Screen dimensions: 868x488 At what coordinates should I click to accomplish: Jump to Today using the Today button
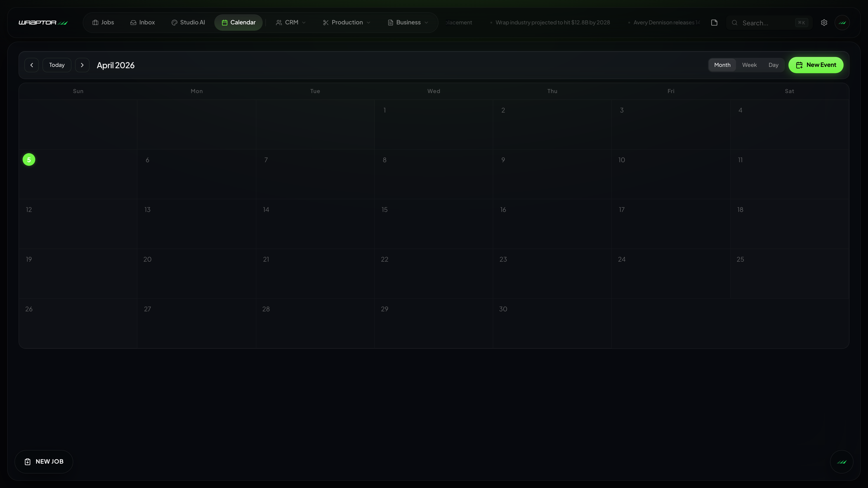57,65
